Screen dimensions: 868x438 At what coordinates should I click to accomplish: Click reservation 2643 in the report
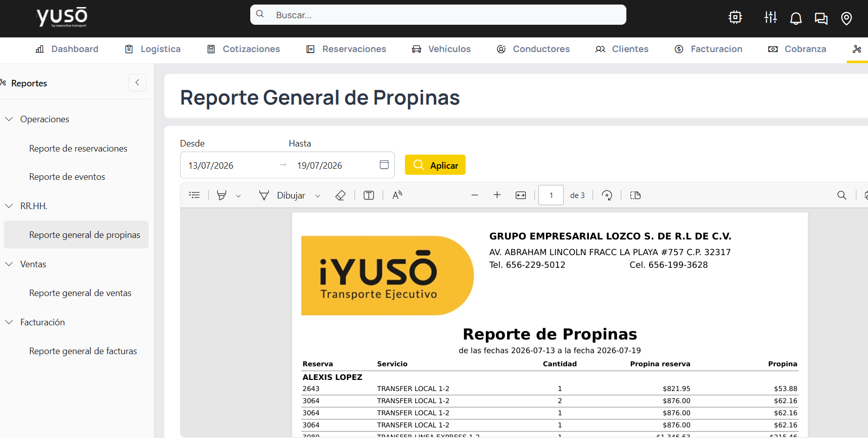pyautogui.click(x=311, y=388)
